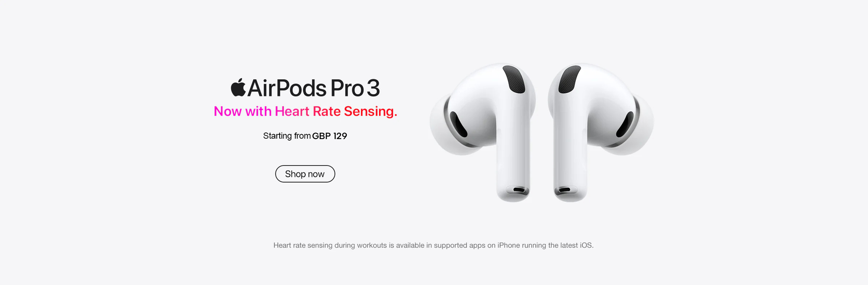Viewport: 868px width, 285px height.
Task: Click the oval sensor on left AirPod
Action: (x=459, y=124)
